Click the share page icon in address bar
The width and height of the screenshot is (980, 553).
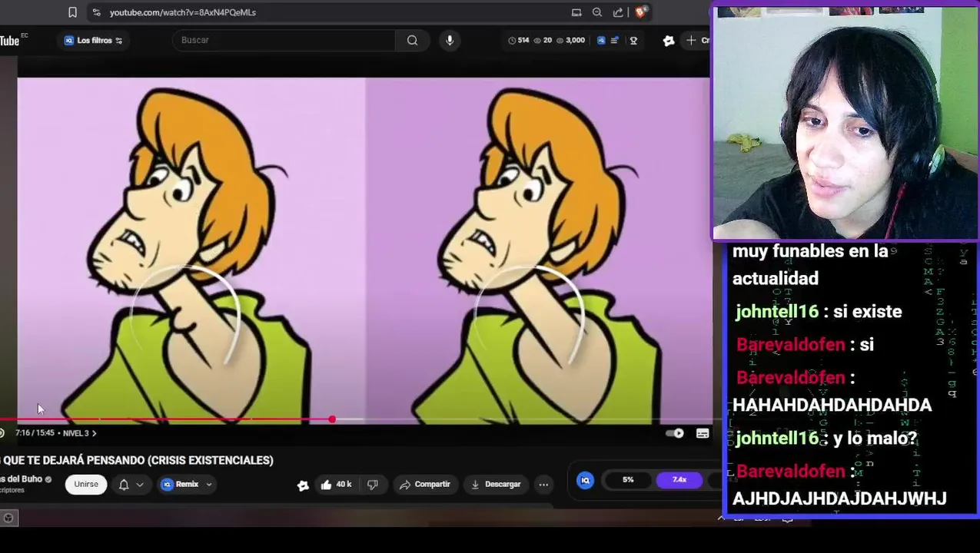click(x=618, y=12)
